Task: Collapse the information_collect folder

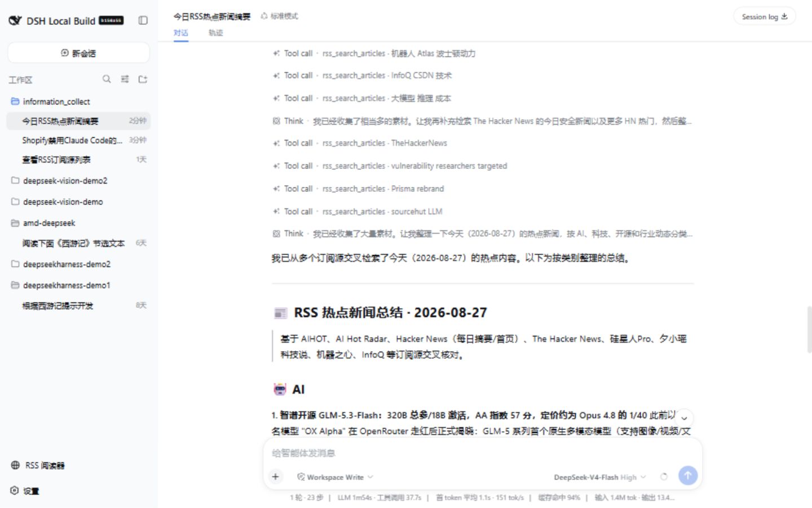Action: [x=78, y=102]
